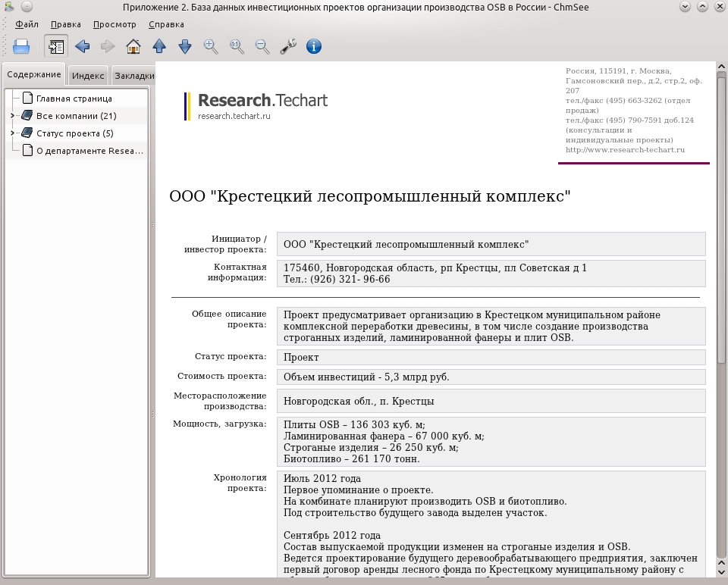Switch to the Индекс tab

coord(88,76)
